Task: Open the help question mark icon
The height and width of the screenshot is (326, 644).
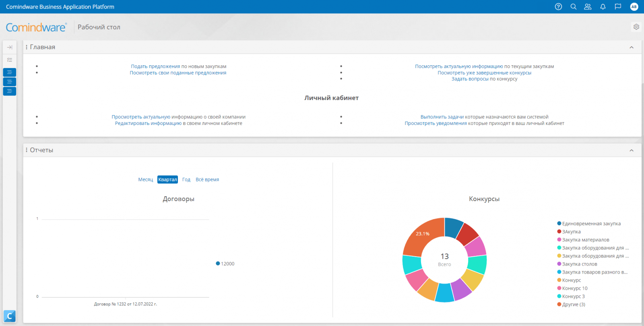Action: coord(558,6)
